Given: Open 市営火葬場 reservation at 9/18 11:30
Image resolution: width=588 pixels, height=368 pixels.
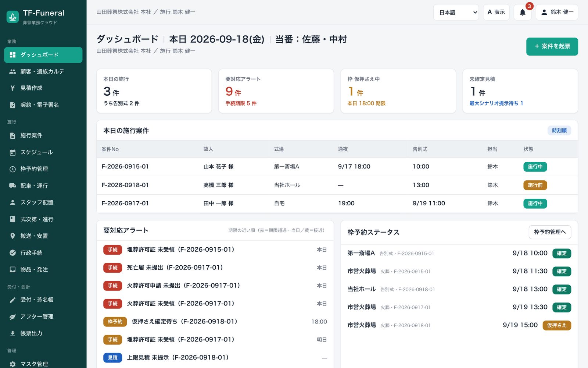Looking at the screenshot, I should point(459,271).
